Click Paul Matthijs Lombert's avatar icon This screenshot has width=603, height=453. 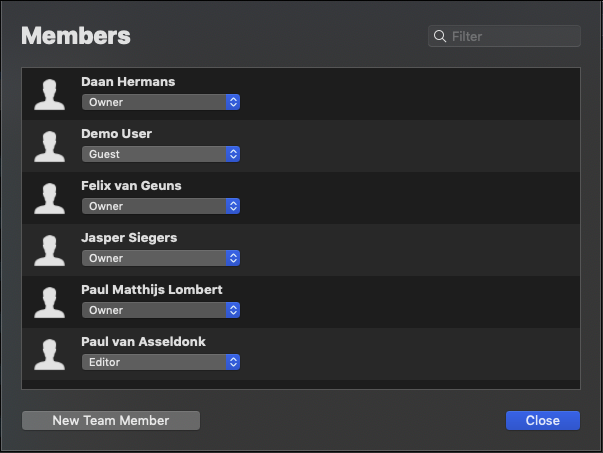coord(50,302)
